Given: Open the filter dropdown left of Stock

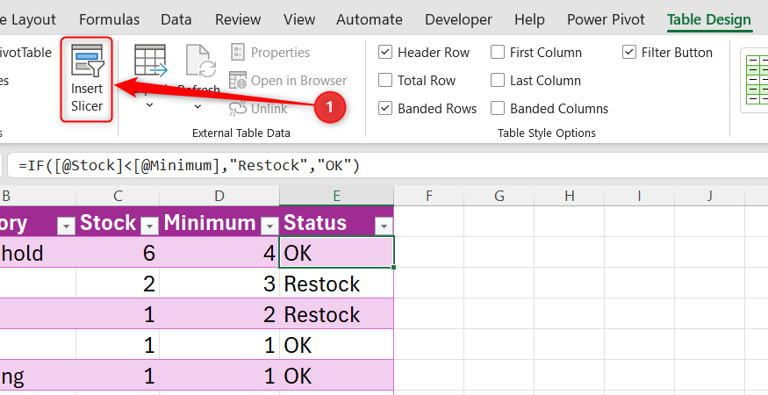Looking at the screenshot, I should (66, 226).
